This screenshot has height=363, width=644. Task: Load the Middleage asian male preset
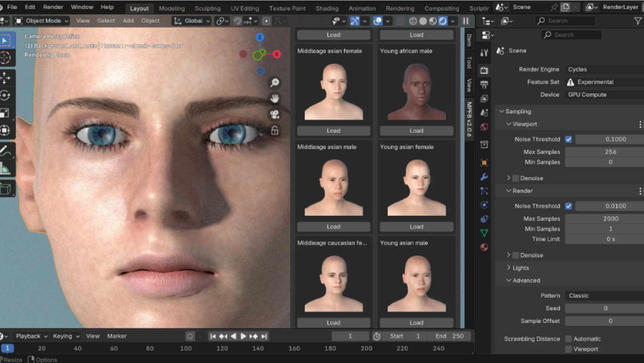[334, 227]
